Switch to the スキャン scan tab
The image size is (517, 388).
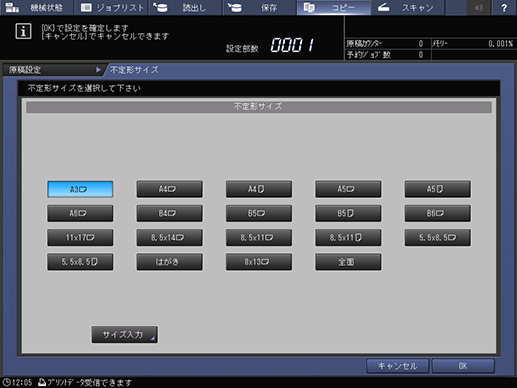(408, 7)
